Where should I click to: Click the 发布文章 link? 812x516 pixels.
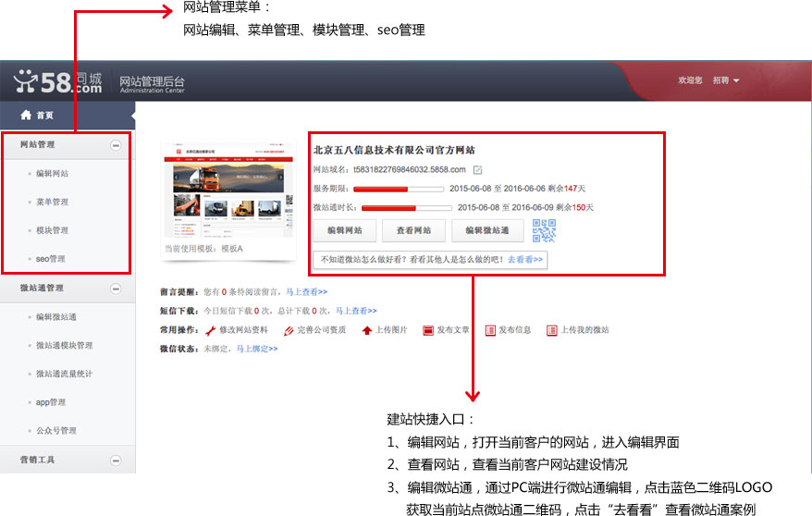tap(453, 330)
